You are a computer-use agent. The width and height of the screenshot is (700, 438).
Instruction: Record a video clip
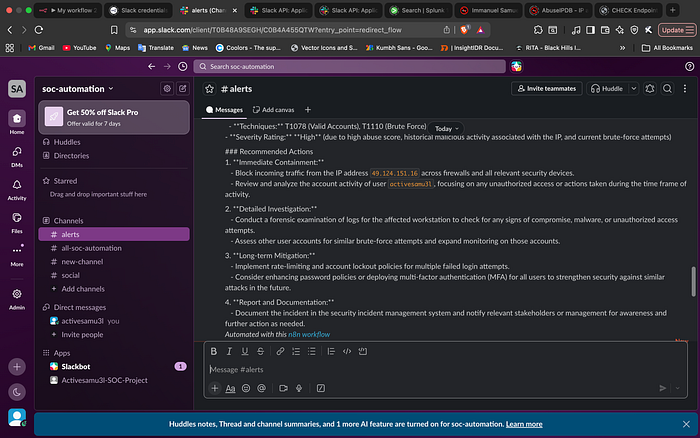coord(283,388)
